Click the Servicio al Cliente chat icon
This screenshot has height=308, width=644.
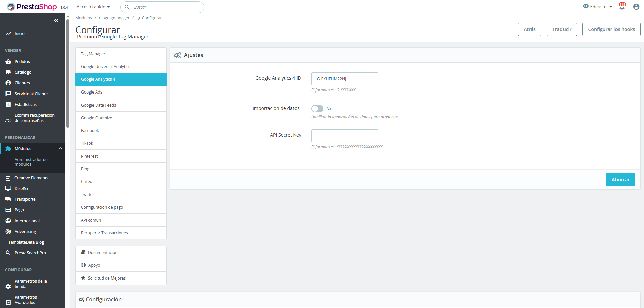point(8,94)
